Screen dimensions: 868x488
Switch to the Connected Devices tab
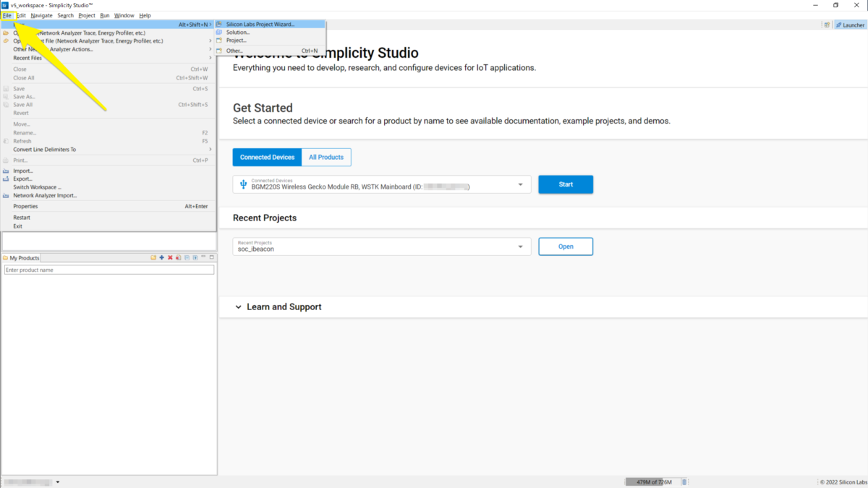267,157
